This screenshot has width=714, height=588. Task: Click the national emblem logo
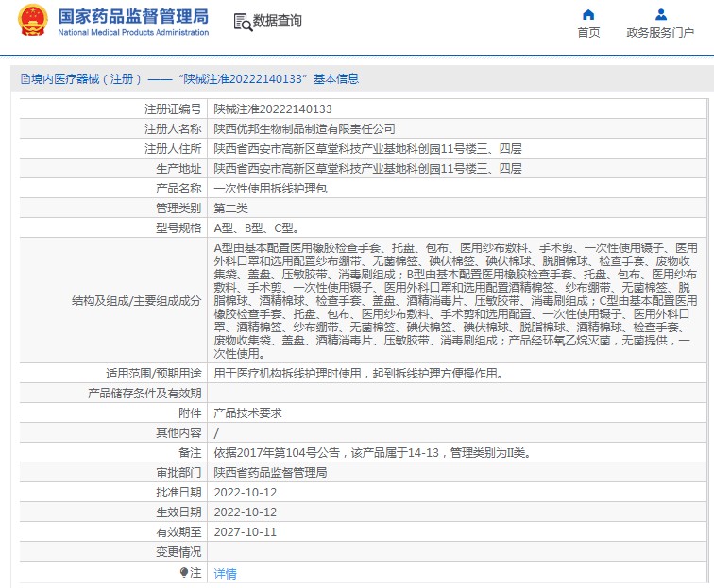32,21
